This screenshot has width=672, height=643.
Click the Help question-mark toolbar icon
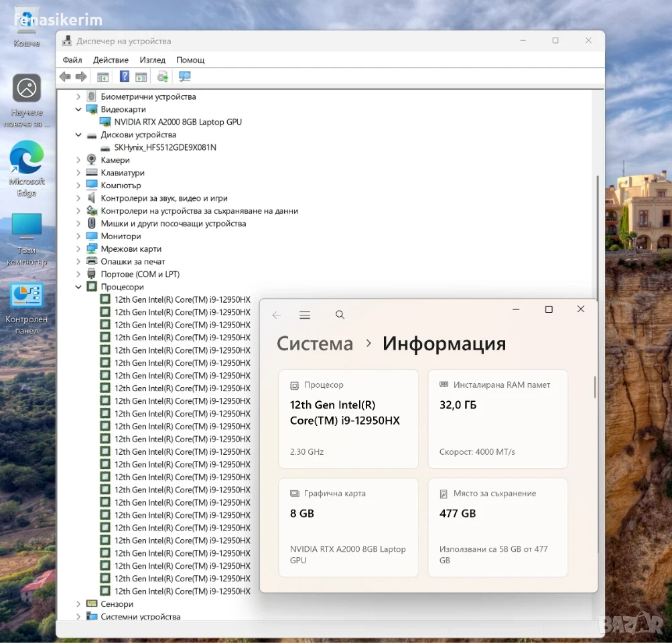click(125, 76)
